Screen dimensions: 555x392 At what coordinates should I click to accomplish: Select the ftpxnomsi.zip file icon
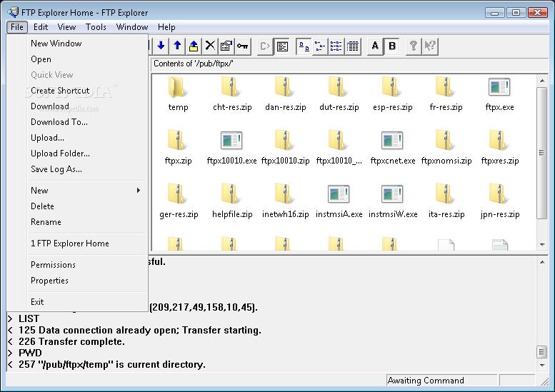[x=444, y=140]
